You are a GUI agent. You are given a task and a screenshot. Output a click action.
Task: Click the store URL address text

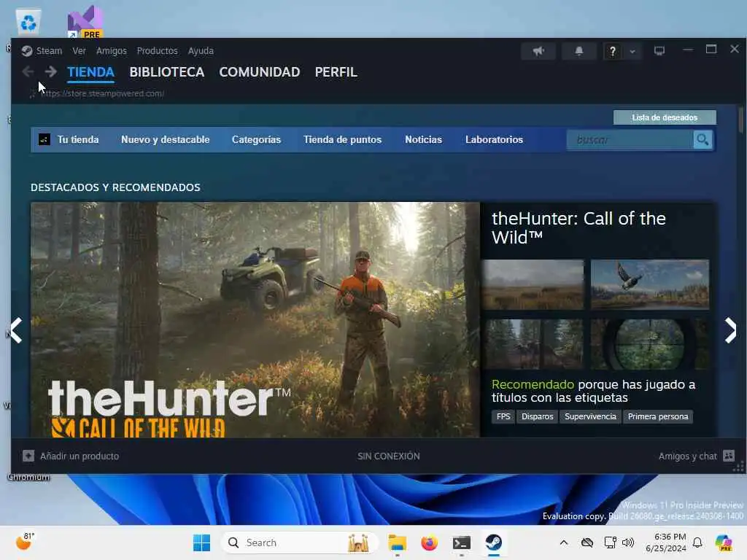102,93
